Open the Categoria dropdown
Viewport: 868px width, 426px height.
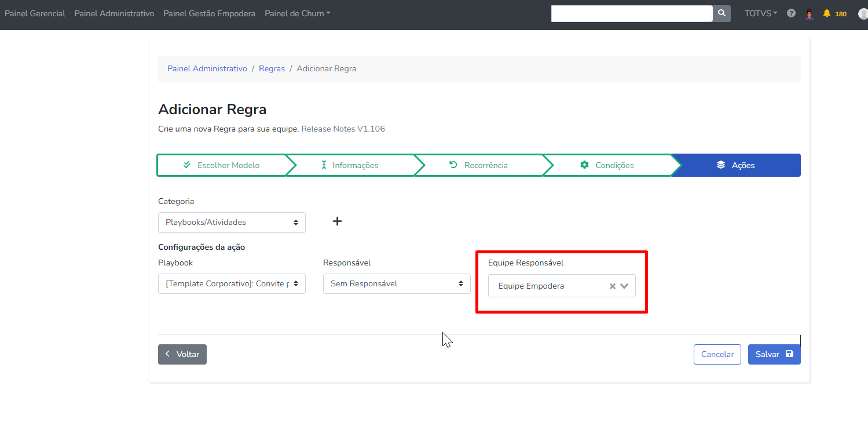tap(232, 222)
